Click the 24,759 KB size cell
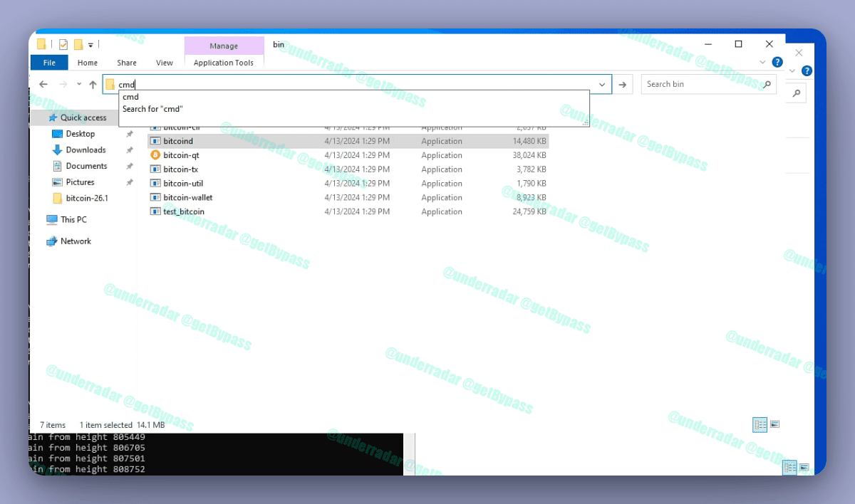 pos(529,211)
